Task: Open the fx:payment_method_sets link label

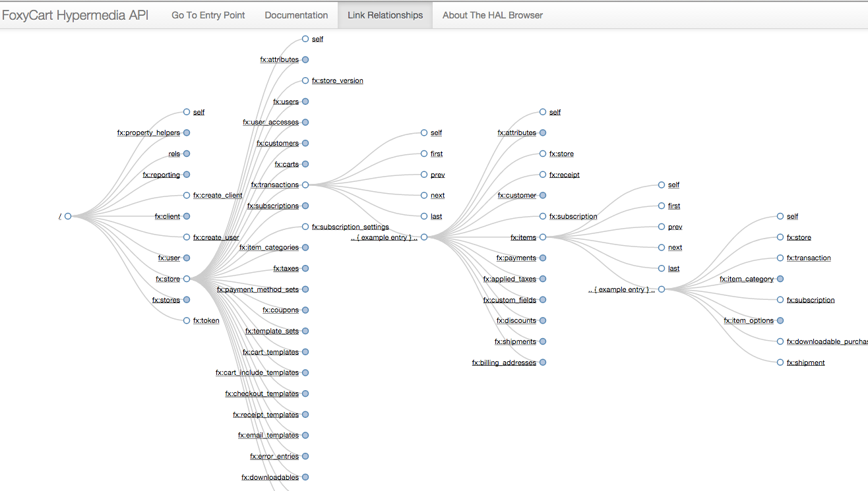Action: pyautogui.click(x=258, y=290)
